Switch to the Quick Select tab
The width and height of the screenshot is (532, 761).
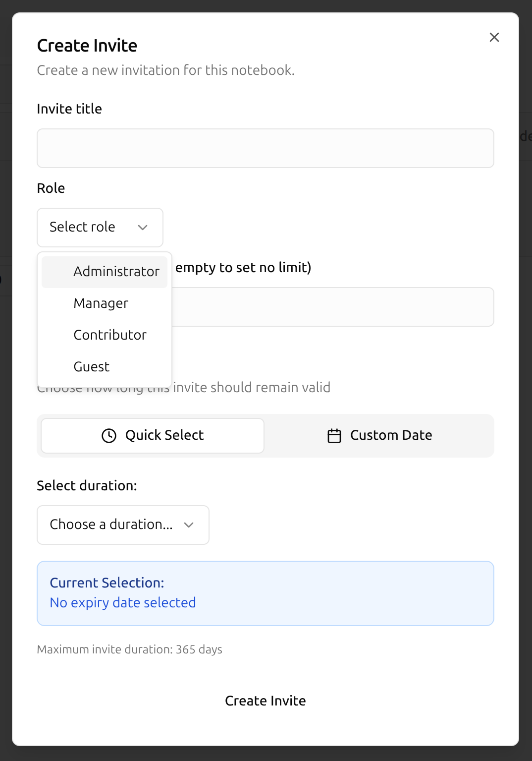(x=153, y=435)
